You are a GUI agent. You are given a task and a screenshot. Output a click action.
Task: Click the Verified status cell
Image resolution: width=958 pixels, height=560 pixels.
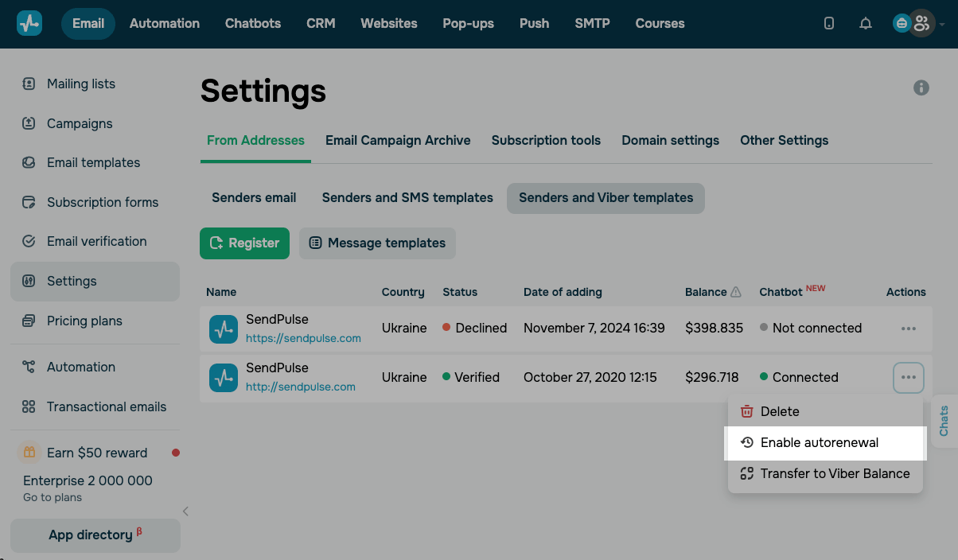tap(471, 377)
